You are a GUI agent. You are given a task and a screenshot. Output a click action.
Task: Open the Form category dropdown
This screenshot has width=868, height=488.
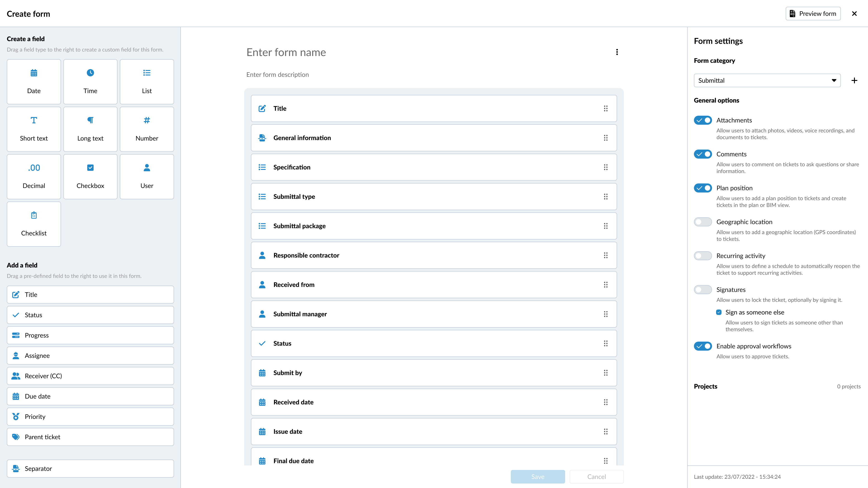click(x=767, y=80)
